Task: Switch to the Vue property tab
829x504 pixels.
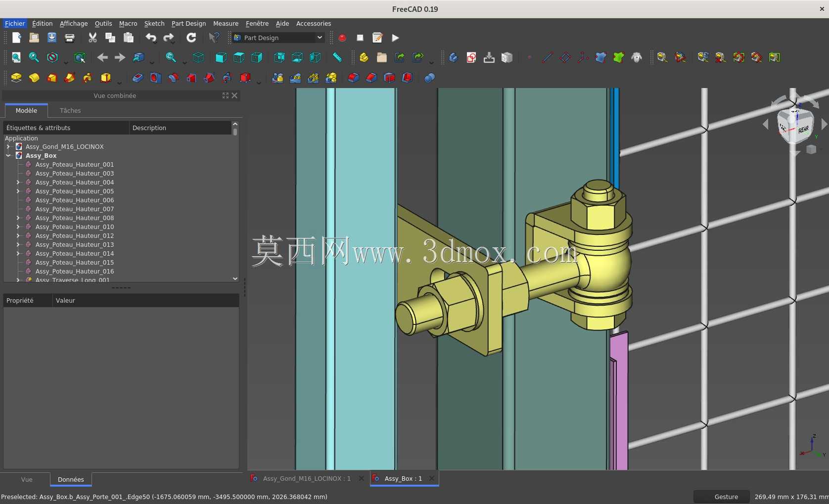Action: [27, 480]
